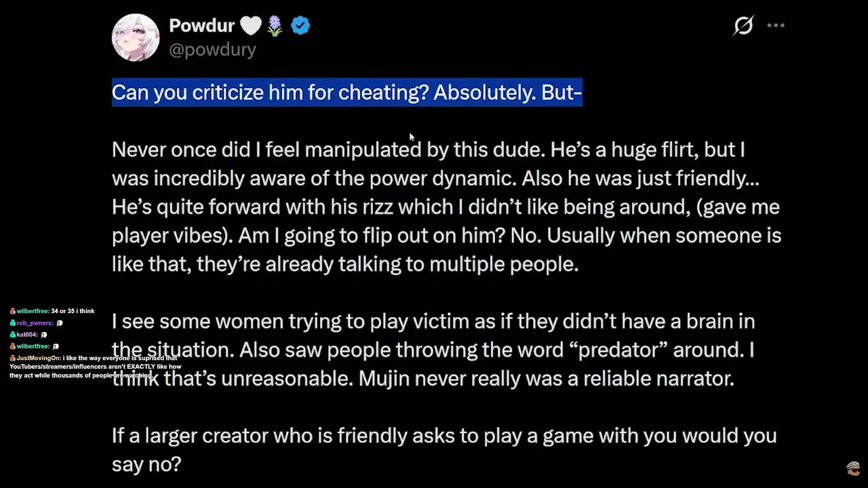Click the emote in rob_pwners' chat message
The width and height of the screenshot is (868, 488).
pos(60,323)
